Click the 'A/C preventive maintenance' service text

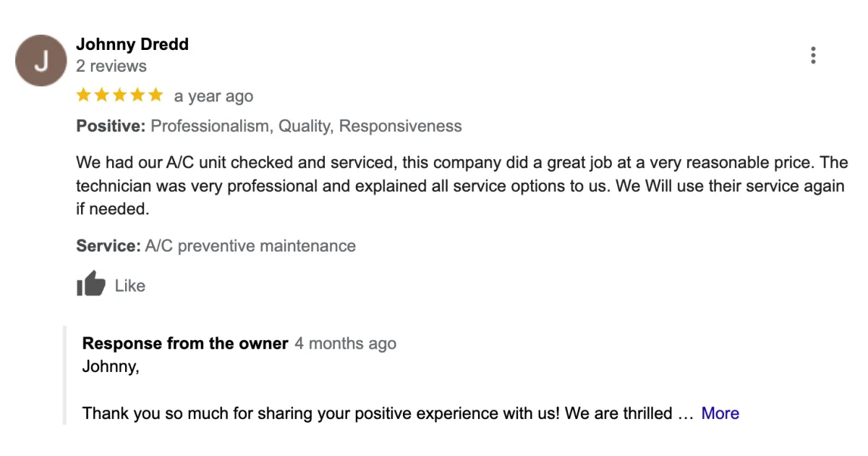[250, 246]
